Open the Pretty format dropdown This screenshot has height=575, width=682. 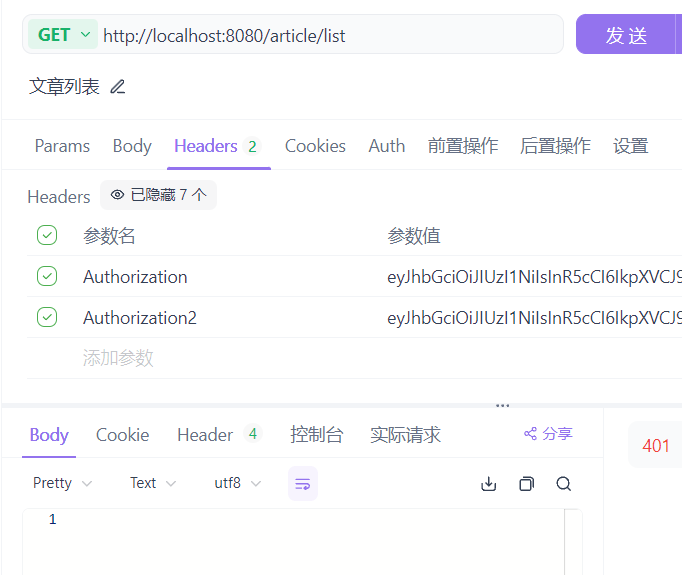(62, 483)
